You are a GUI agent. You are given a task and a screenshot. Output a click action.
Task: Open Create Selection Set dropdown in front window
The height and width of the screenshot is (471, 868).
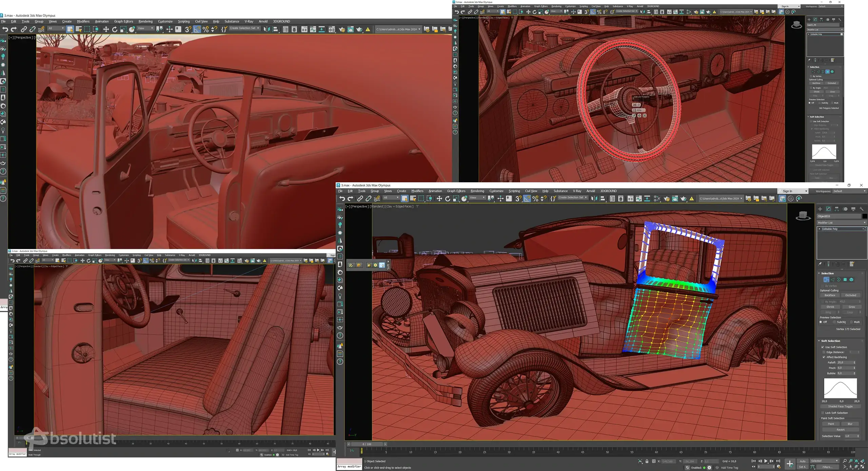[572, 198]
